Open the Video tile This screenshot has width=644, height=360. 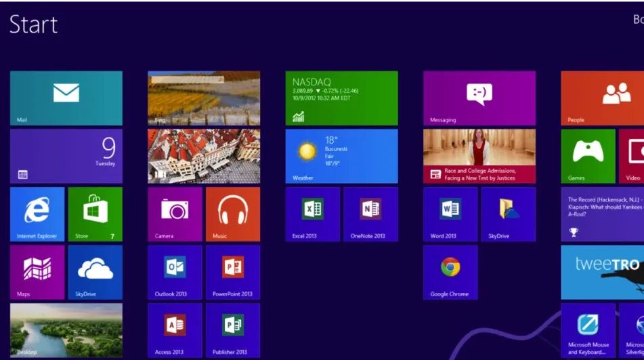(632, 156)
